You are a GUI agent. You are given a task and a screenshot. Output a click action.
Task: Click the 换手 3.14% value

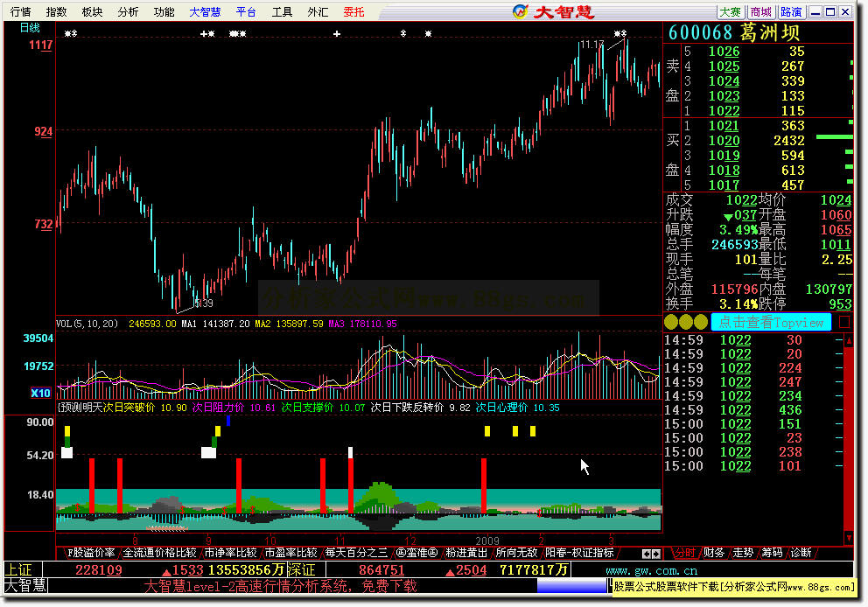click(738, 303)
